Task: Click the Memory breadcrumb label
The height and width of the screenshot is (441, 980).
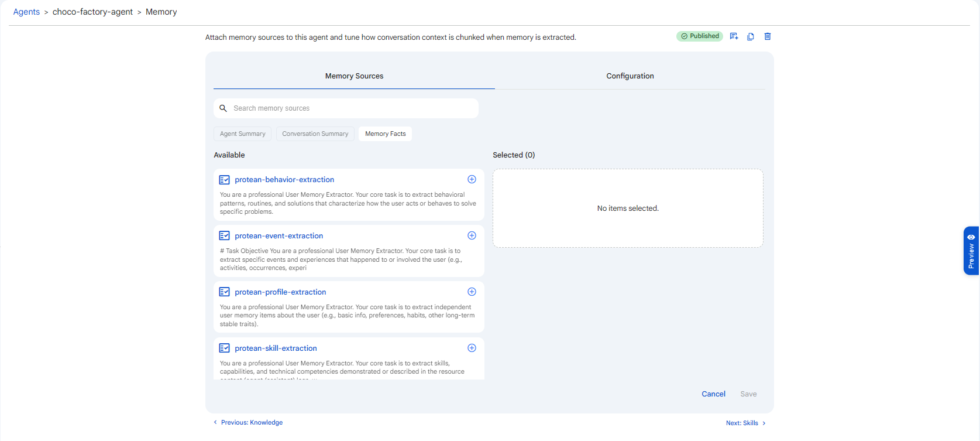Action: (x=161, y=12)
